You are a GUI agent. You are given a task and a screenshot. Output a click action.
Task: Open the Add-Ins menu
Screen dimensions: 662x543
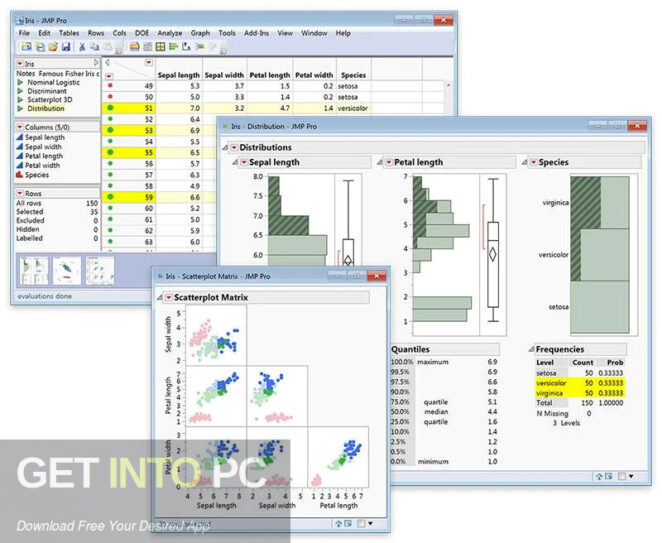click(256, 33)
